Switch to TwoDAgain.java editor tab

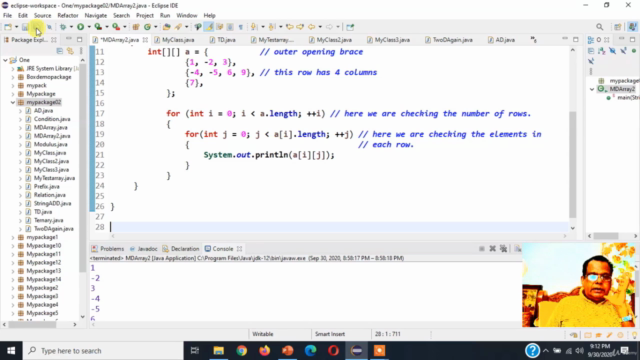(449, 40)
